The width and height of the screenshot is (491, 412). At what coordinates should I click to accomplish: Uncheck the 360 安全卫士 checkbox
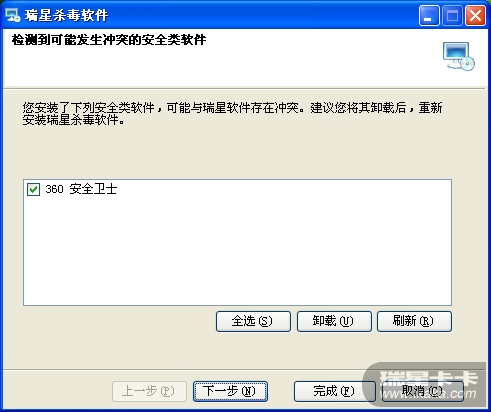click(x=33, y=190)
